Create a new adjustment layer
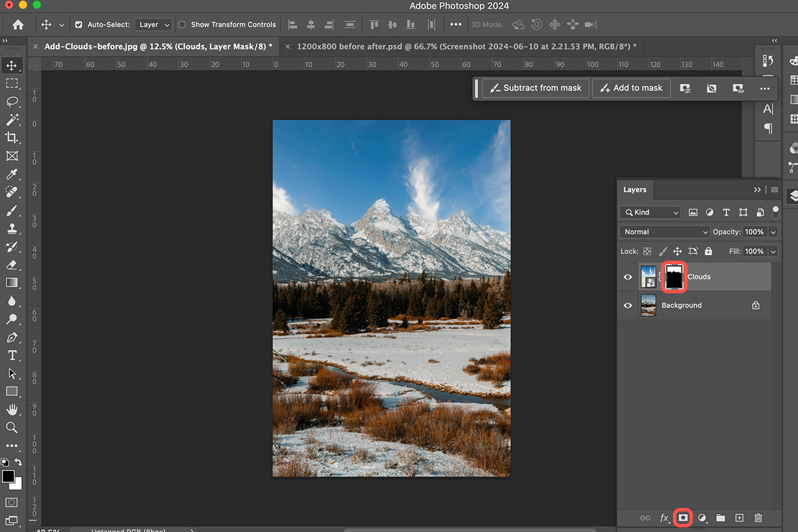 tap(702, 517)
